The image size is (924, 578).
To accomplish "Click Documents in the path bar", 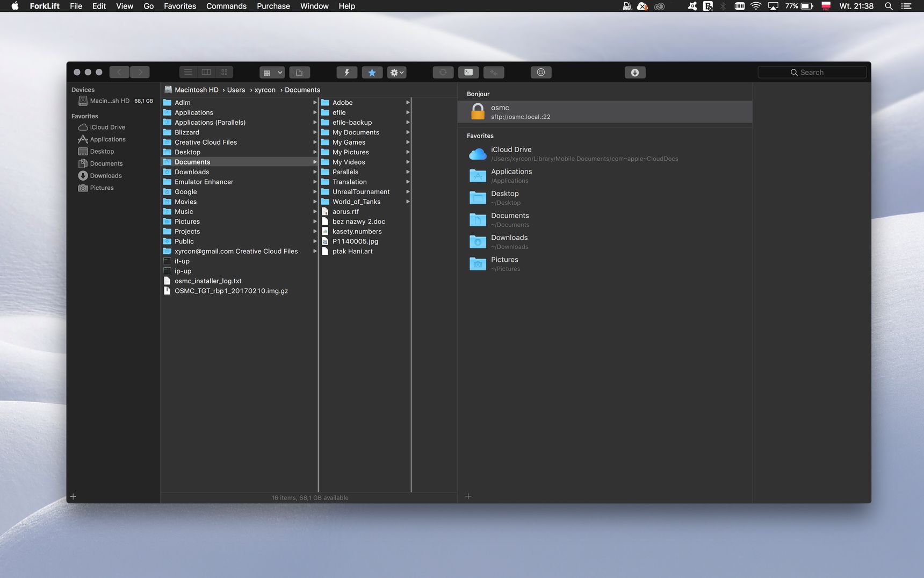I will coord(302,90).
